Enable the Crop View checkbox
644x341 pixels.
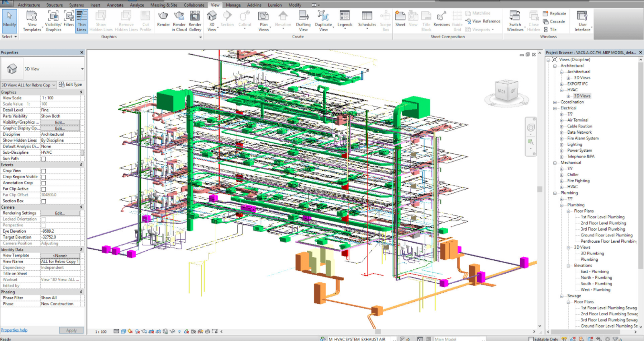(43, 170)
